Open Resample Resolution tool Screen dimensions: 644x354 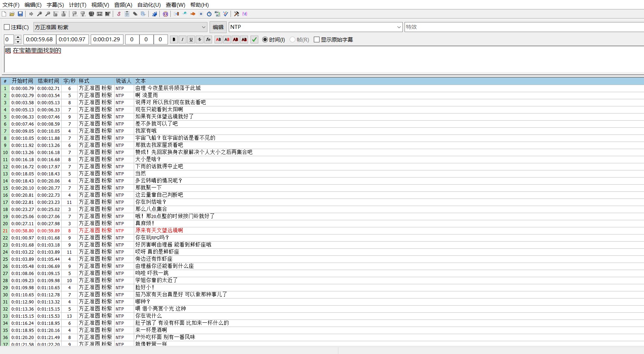click(201, 14)
